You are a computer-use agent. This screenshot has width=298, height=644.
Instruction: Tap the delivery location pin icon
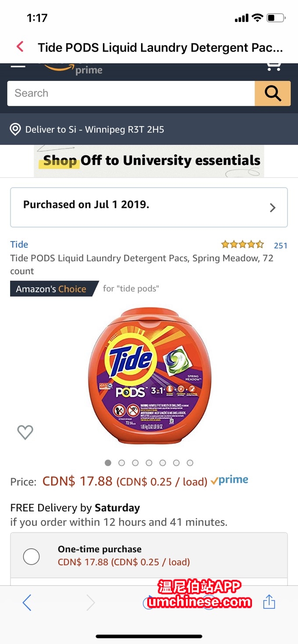(15, 129)
